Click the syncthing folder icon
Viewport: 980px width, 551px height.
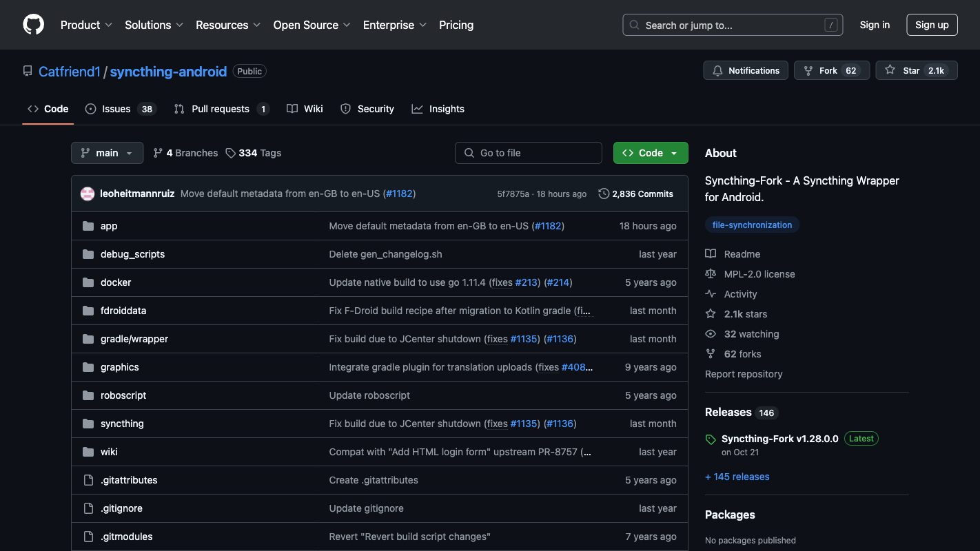point(88,424)
